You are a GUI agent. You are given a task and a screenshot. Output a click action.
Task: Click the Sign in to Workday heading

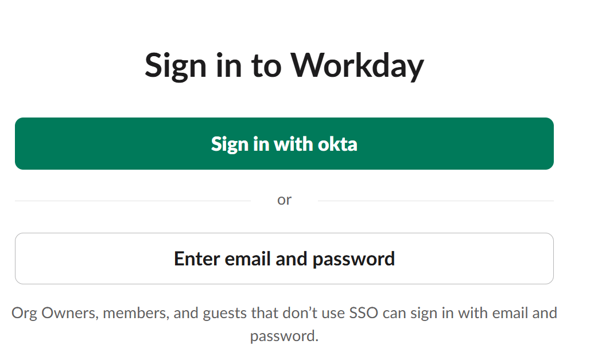pos(285,65)
